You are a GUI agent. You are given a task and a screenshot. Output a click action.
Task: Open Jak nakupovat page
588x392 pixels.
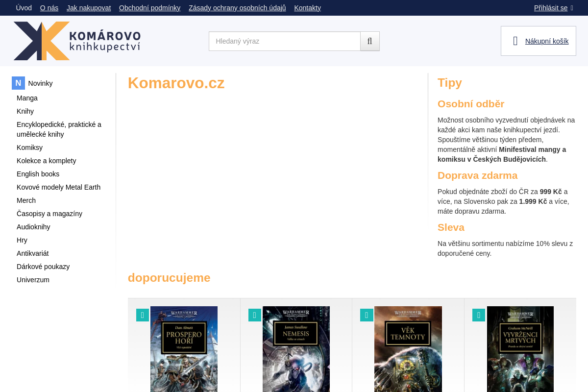click(89, 8)
